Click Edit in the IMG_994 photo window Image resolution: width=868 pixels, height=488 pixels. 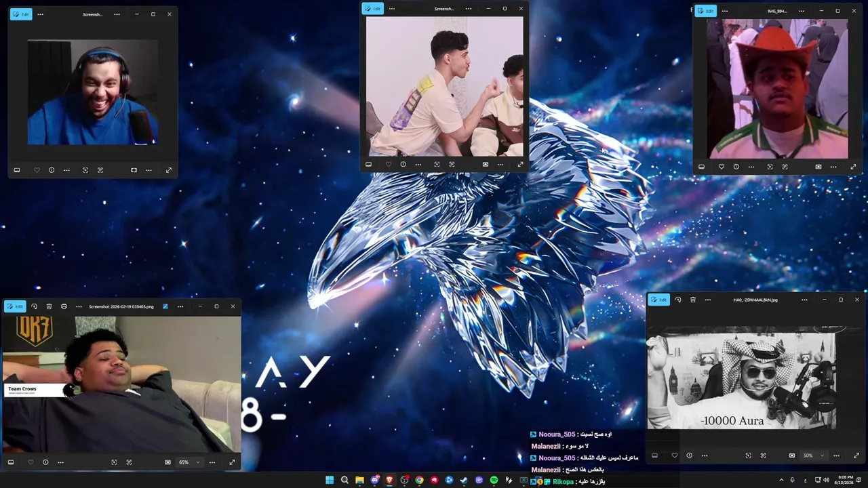tap(705, 11)
